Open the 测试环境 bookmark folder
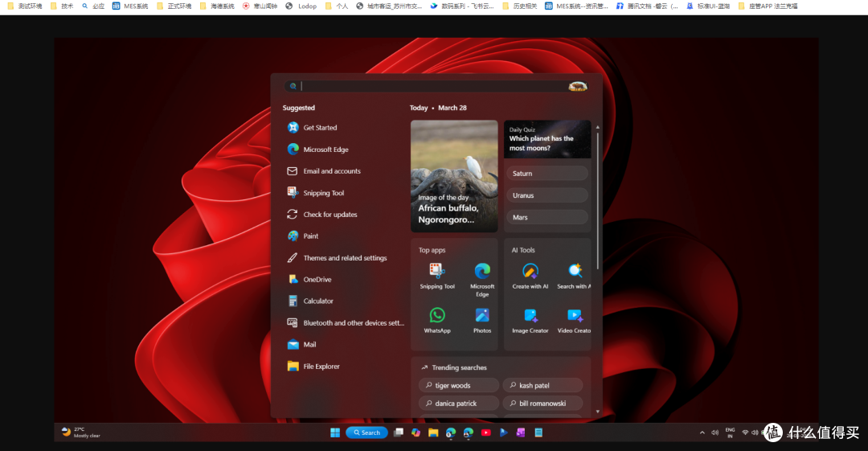Image resolution: width=868 pixels, height=451 pixels. point(25,6)
